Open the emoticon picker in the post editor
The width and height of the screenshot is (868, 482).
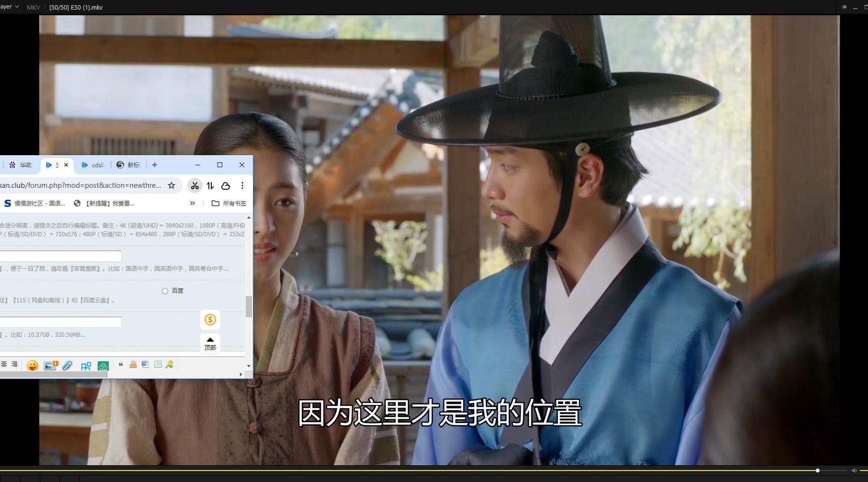coord(32,365)
